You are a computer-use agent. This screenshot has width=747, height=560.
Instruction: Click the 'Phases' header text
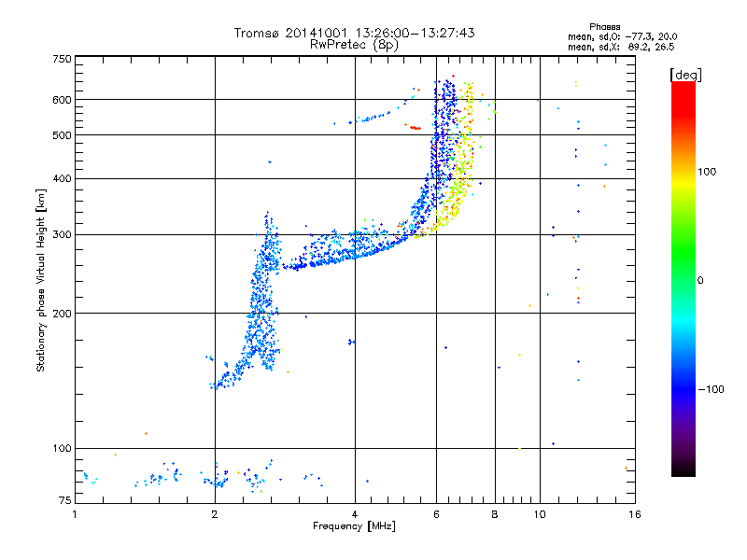point(604,27)
